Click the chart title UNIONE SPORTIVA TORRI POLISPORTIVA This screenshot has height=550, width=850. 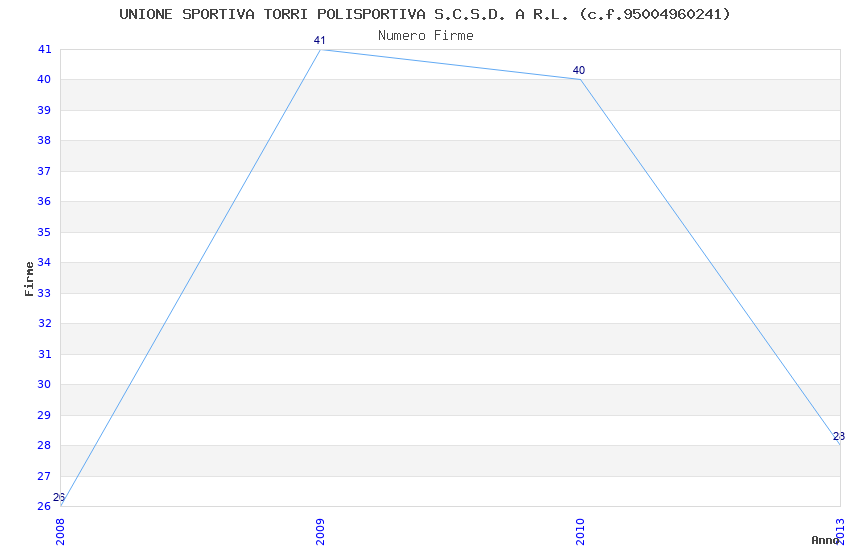pyautogui.click(x=424, y=14)
